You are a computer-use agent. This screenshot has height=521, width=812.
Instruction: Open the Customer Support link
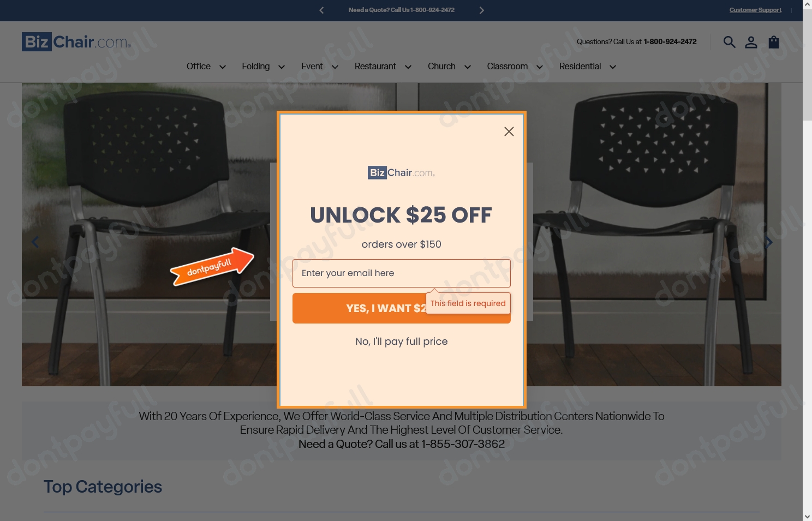(755, 10)
